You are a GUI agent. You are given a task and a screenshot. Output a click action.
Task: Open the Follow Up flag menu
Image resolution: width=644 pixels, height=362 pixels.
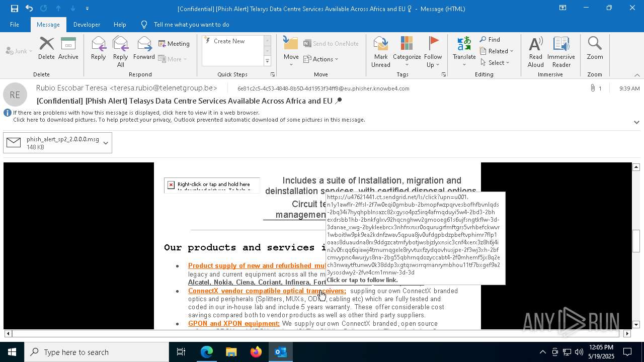(x=433, y=51)
